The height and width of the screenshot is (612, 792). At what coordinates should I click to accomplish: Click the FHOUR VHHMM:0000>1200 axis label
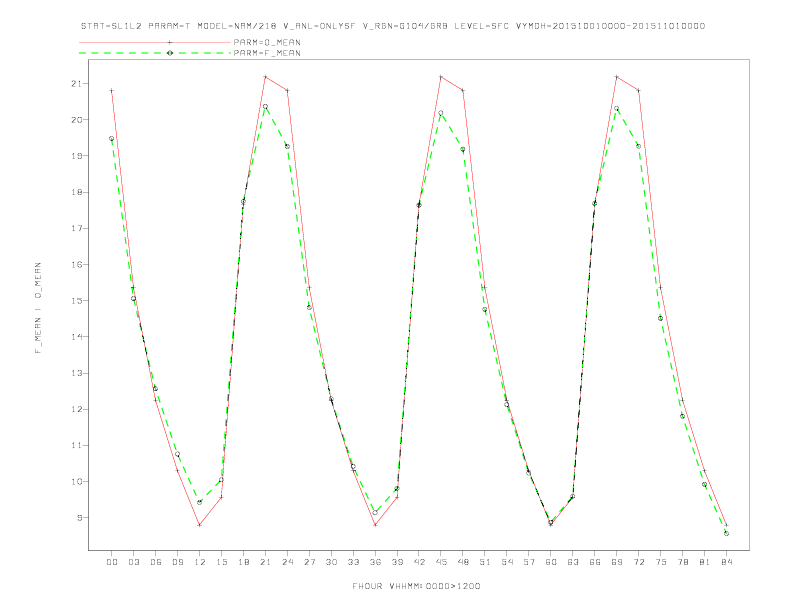click(416, 586)
